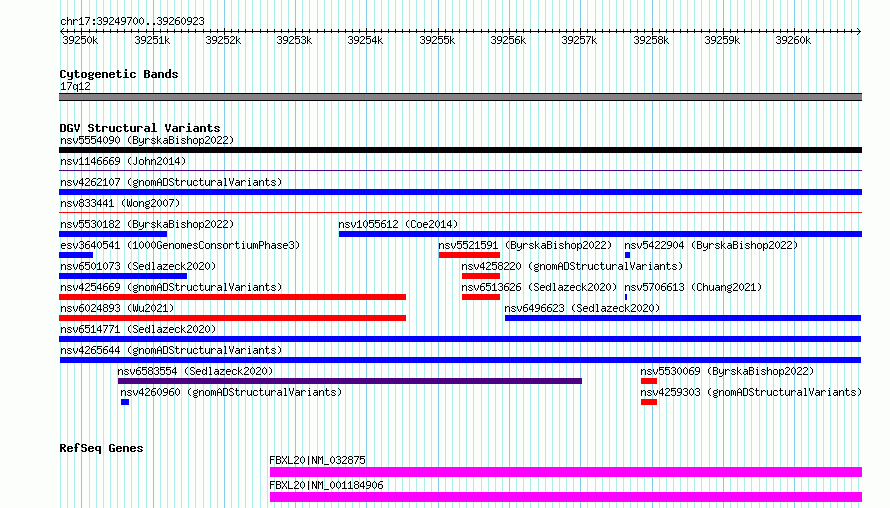Open the DGV Structural Variants track heading
The height and width of the screenshot is (508, 890).
point(140,128)
